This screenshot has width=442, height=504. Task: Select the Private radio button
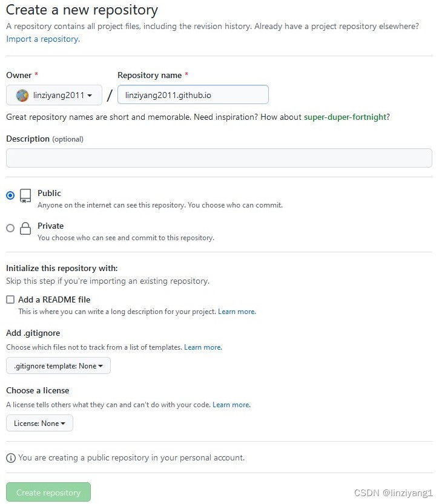coord(10,228)
